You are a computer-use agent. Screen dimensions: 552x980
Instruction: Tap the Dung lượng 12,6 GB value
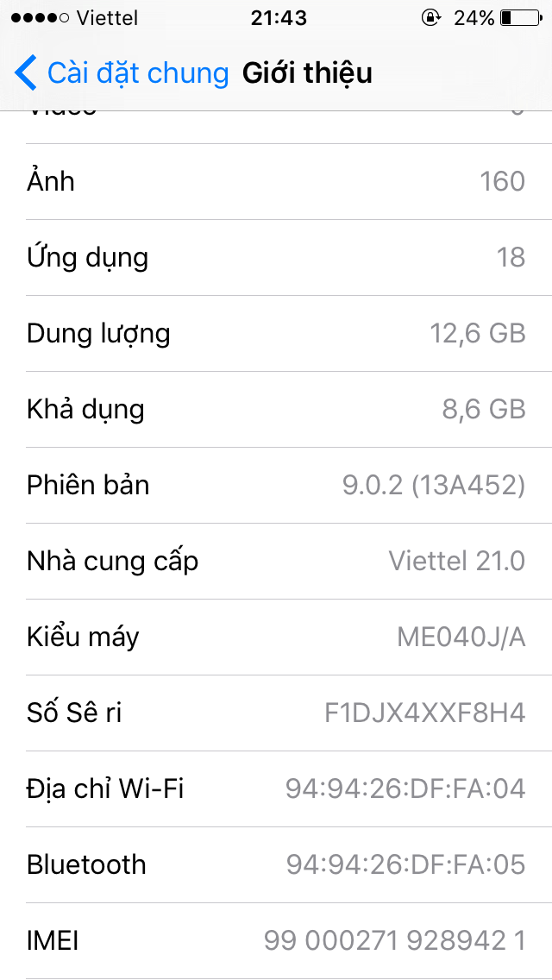pos(478,333)
